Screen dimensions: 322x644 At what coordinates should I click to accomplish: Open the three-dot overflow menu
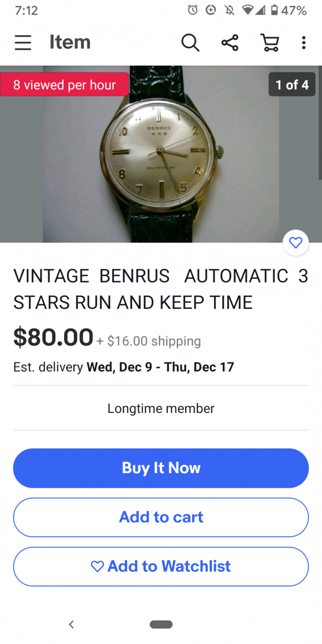pos(303,43)
